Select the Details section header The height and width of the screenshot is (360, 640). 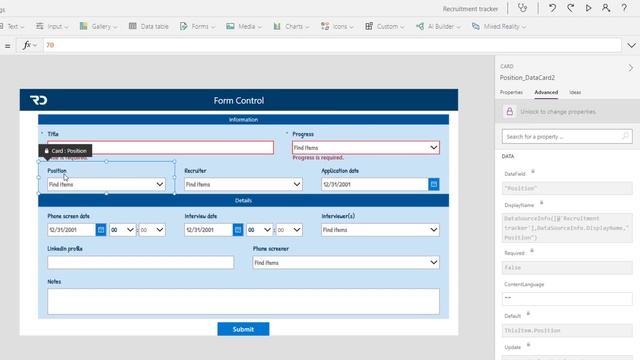coord(243,200)
